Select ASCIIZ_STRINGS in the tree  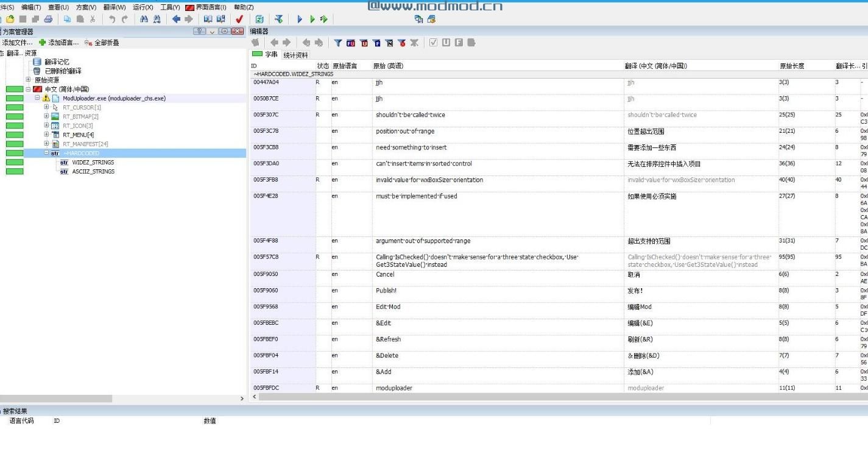point(93,171)
